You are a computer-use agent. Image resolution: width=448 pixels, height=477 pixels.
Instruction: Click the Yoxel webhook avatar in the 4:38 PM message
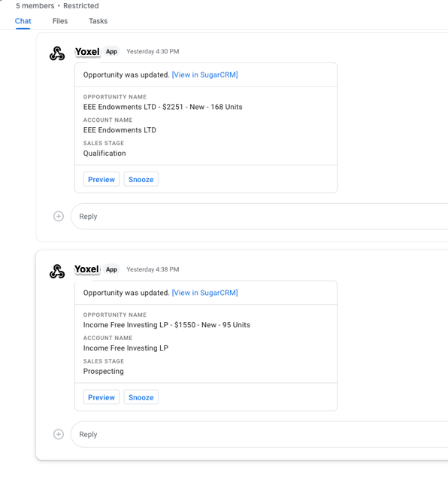(x=57, y=272)
